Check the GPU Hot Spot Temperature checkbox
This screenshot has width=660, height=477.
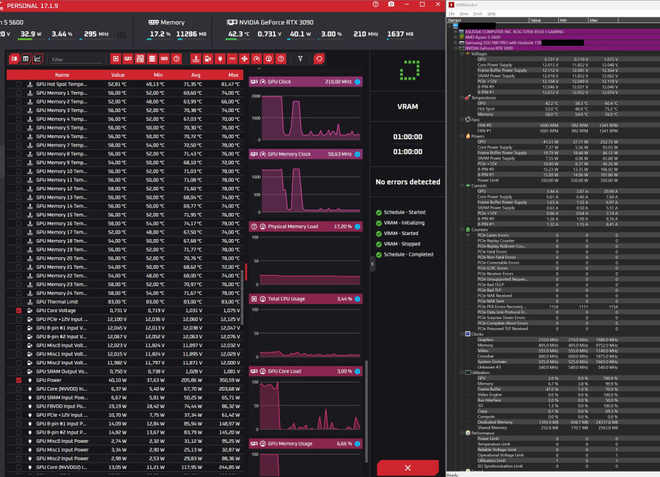point(19,84)
